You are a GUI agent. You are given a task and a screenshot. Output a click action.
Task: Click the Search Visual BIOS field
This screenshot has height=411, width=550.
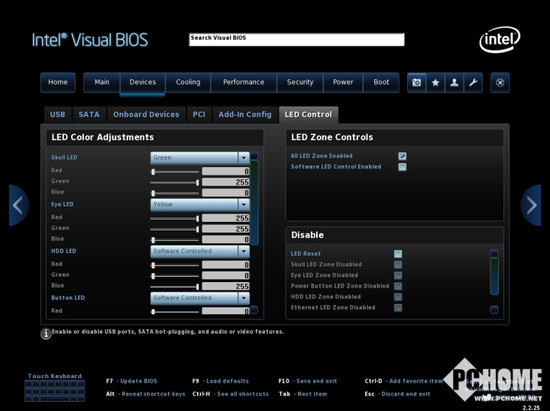(x=296, y=40)
